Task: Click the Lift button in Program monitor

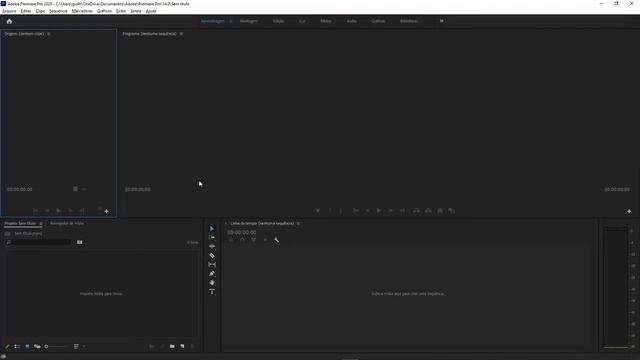Action: [x=416, y=211]
